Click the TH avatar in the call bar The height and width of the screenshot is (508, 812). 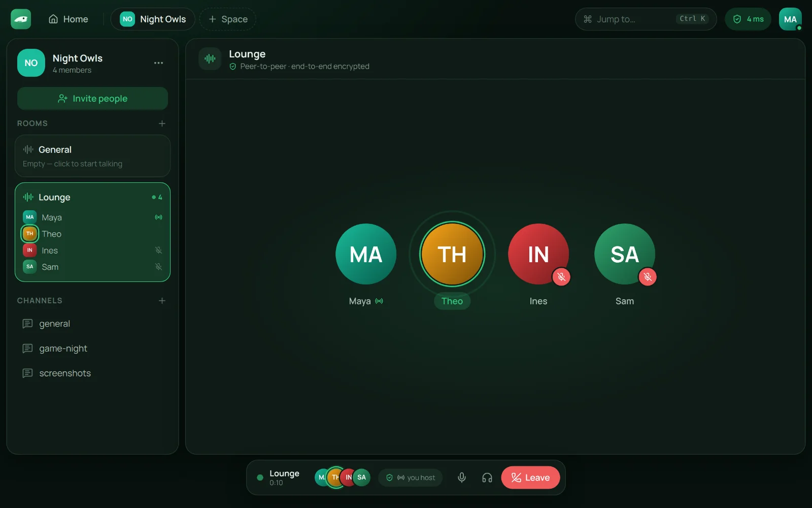point(335,478)
